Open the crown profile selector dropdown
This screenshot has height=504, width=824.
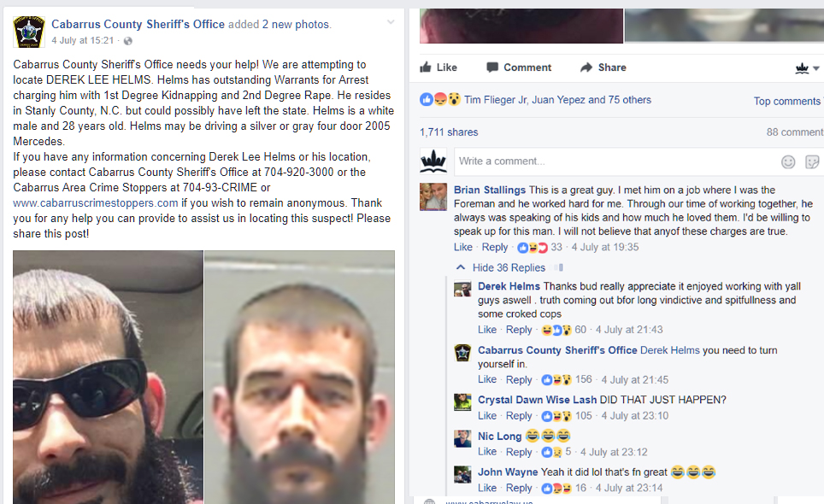click(807, 67)
